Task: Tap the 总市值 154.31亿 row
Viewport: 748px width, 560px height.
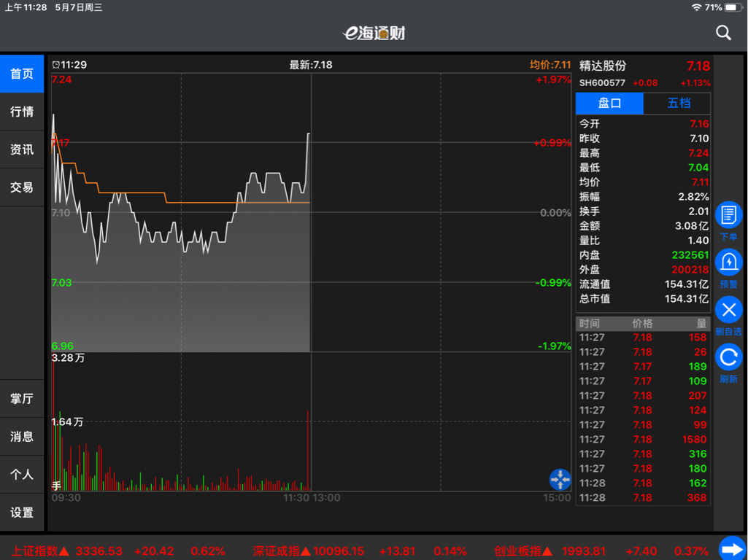Action: (x=644, y=299)
